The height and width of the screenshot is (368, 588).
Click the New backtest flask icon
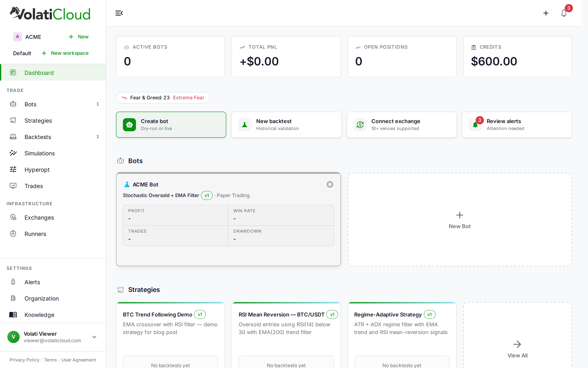tap(245, 125)
